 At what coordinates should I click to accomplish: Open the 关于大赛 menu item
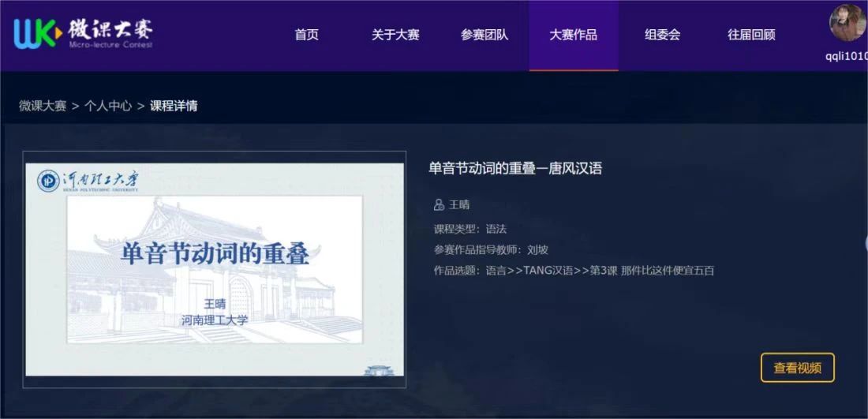coord(395,35)
